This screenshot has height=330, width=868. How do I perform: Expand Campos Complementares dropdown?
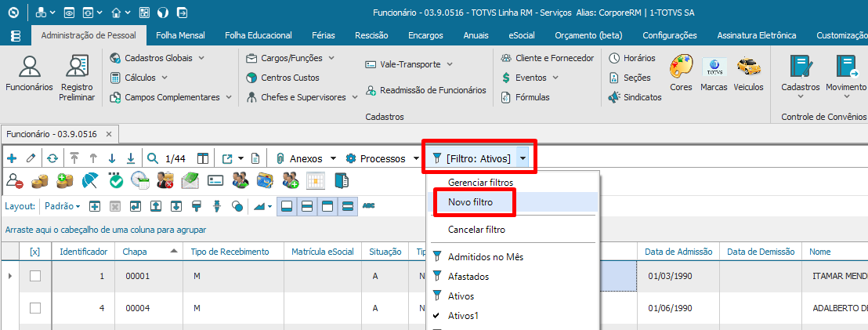point(230,97)
